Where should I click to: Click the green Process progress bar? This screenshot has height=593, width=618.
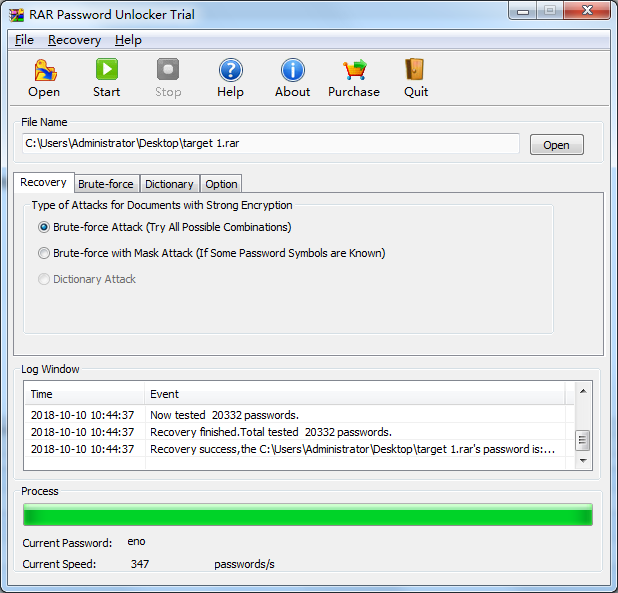308,514
